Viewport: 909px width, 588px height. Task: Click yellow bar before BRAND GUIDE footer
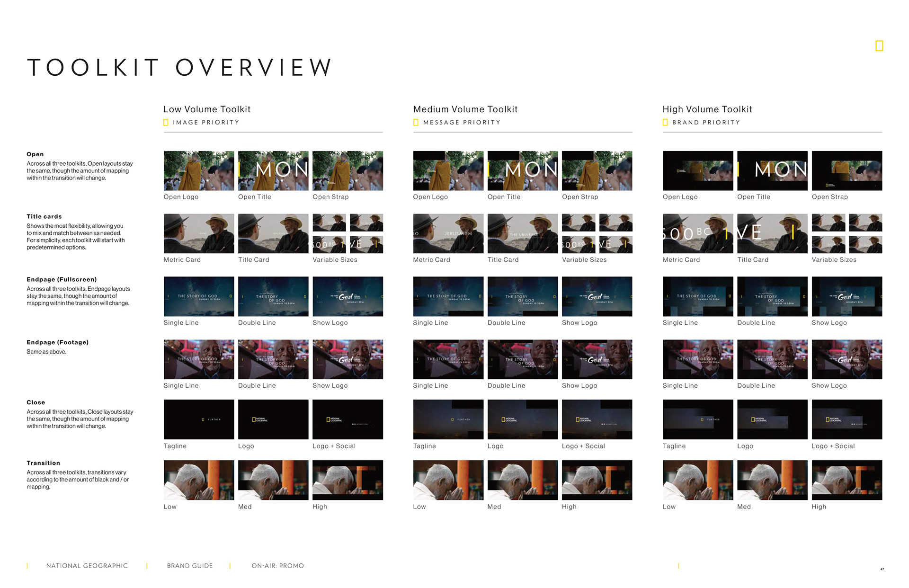[147, 566]
